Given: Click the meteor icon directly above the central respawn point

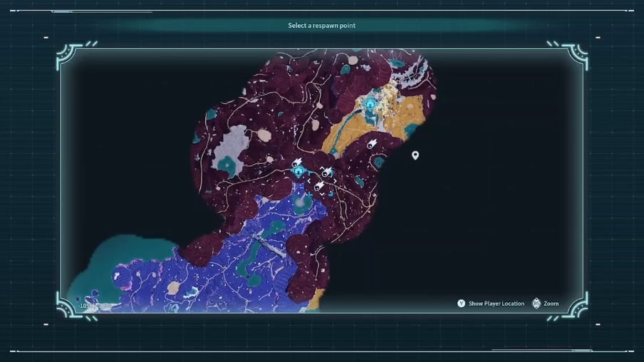Looking at the screenshot, I should pos(297,162).
